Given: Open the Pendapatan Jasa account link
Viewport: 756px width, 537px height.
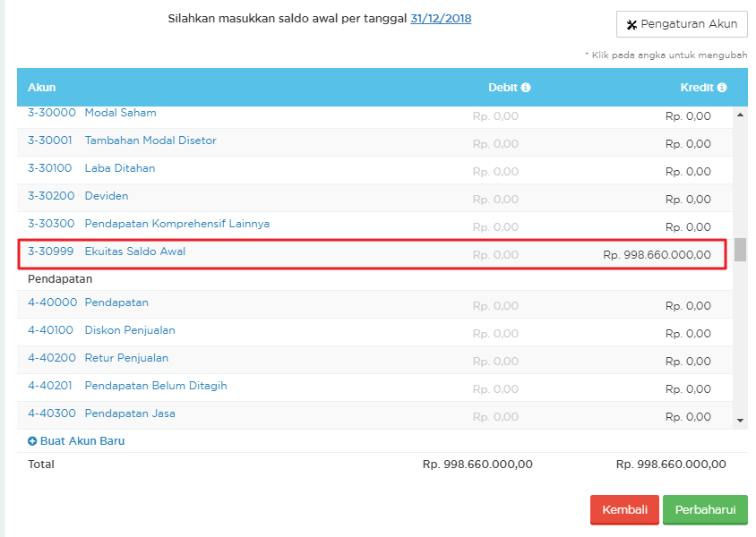Looking at the screenshot, I should (129, 413).
